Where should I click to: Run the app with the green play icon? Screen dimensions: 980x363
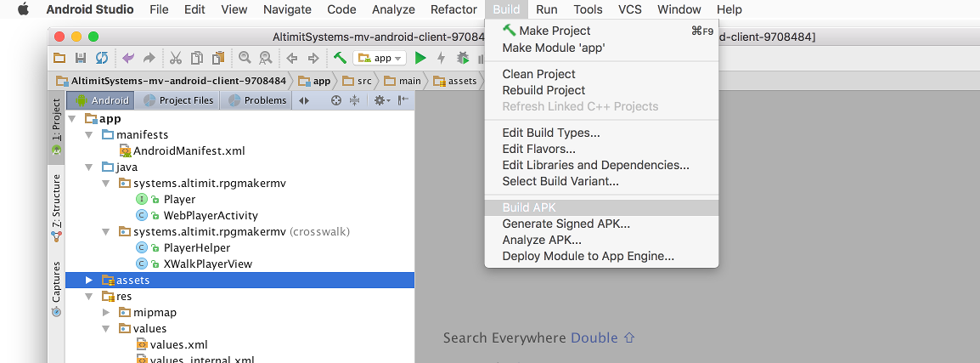coord(420,58)
